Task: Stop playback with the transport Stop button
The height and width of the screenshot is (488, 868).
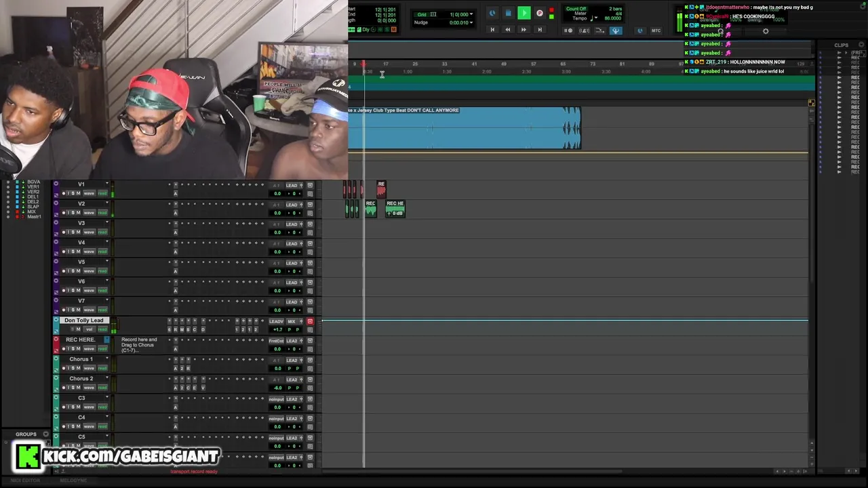Action: tap(509, 13)
